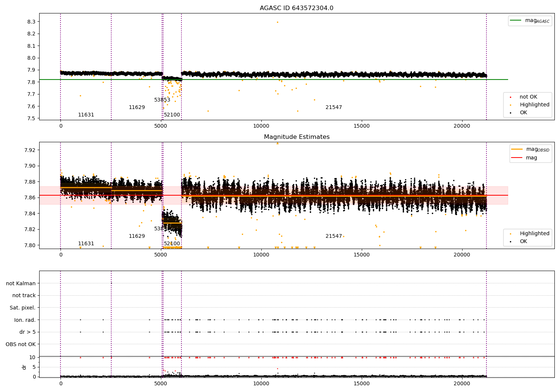The height and width of the screenshot is (392, 560).
Task: Click the 5000 x-axis tick under the middle panel
Action: pos(161,255)
